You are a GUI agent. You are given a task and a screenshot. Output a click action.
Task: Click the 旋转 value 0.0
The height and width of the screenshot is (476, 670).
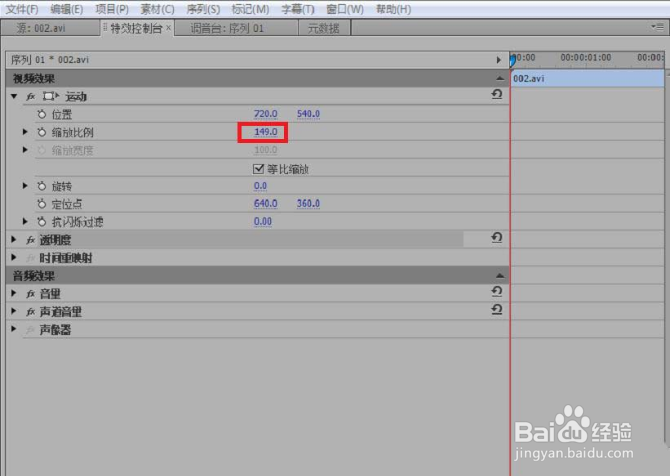tap(260, 186)
